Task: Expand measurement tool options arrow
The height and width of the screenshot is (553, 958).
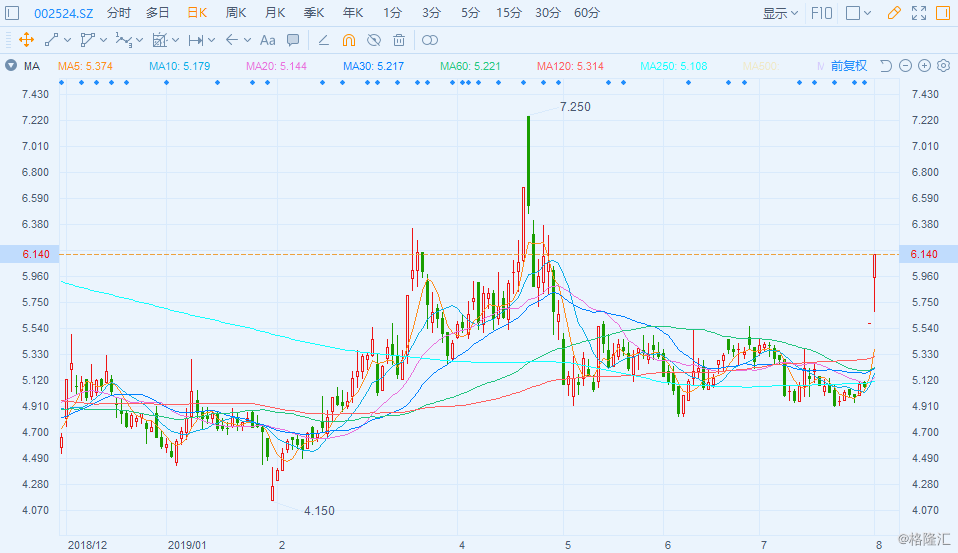Action: point(211,40)
